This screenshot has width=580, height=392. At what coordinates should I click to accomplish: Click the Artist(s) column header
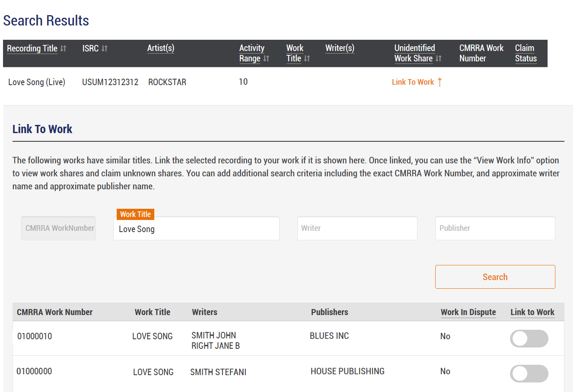pyautogui.click(x=161, y=48)
